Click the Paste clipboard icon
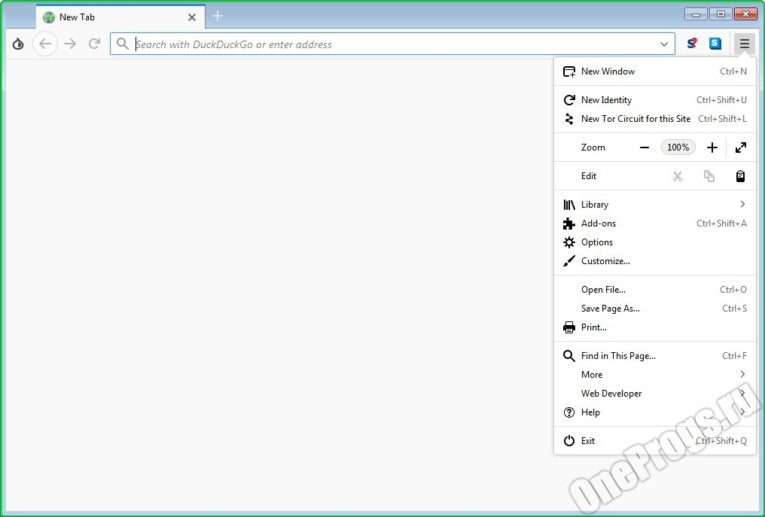Screen dimensions: 765x517 pos(740,176)
